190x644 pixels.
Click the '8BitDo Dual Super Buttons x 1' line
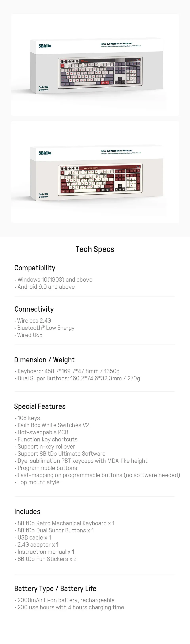pos(56,530)
